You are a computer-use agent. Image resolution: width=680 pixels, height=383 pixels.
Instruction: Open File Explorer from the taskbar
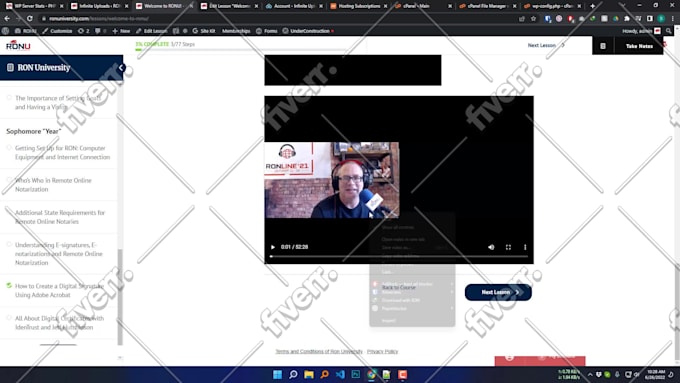click(309, 374)
